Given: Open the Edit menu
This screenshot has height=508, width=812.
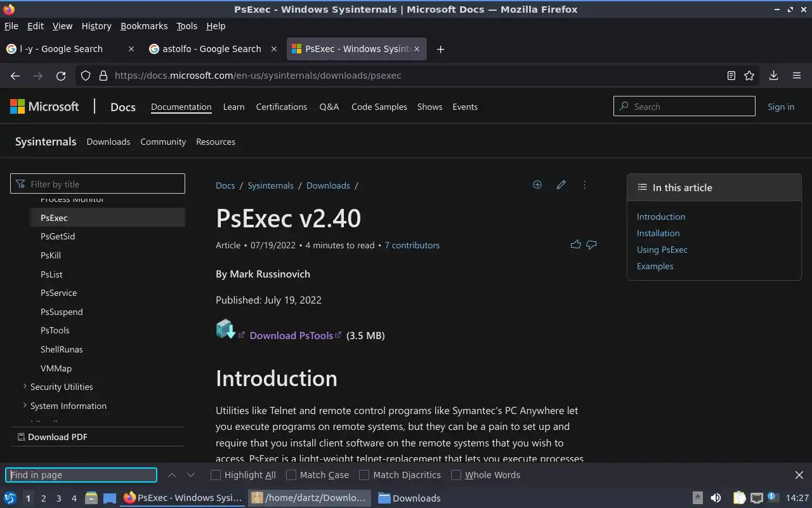Looking at the screenshot, I should click(x=36, y=26).
